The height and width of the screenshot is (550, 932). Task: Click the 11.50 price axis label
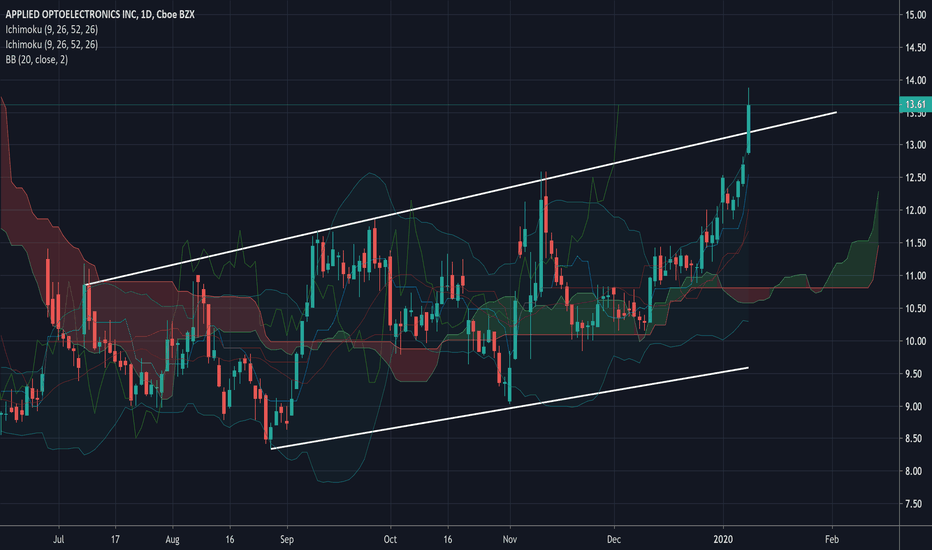(x=915, y=243)
